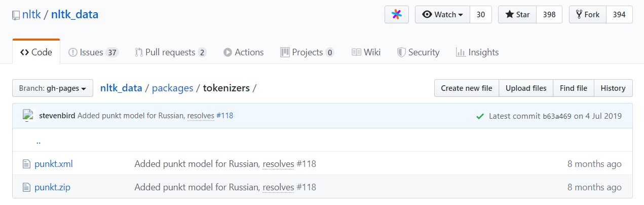644x205 pixels.
Task: View the directory History
Action: point(613,88)
